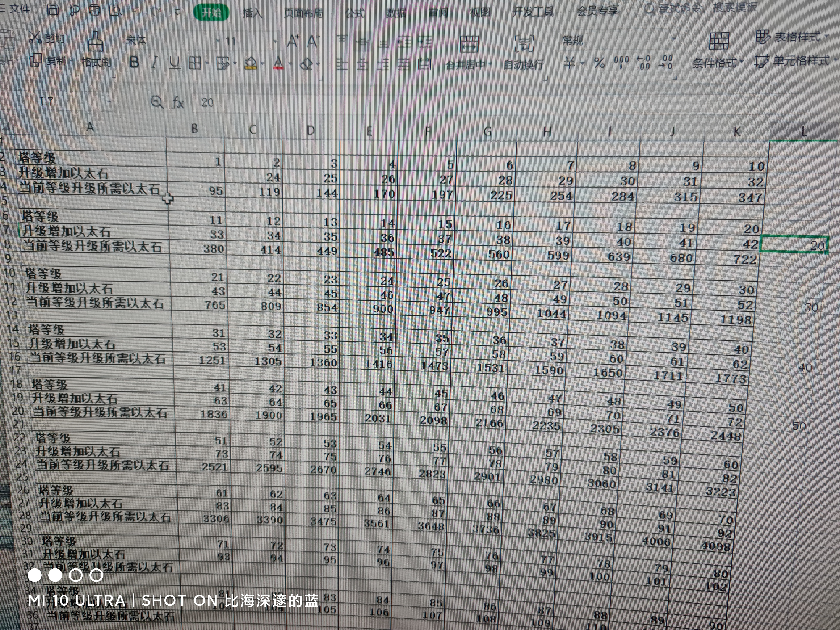Viewport: 840px width, 630px height.
Task: Click the 开始 tab
Action: [x=211, y=13]
